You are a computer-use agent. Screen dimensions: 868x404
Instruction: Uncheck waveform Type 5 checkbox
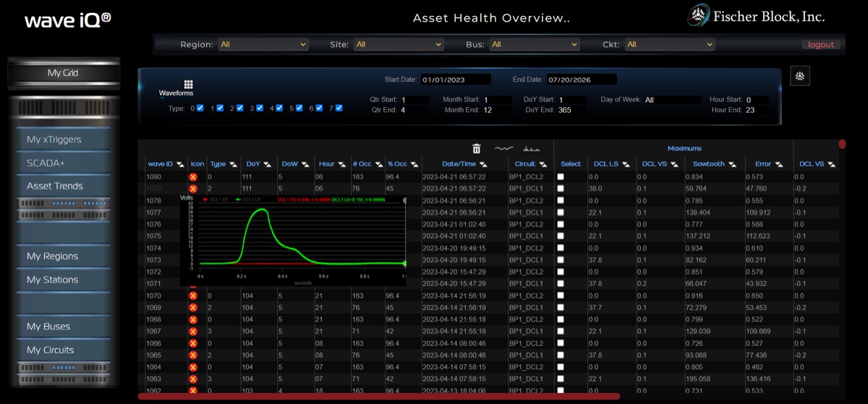click(299, 108)
